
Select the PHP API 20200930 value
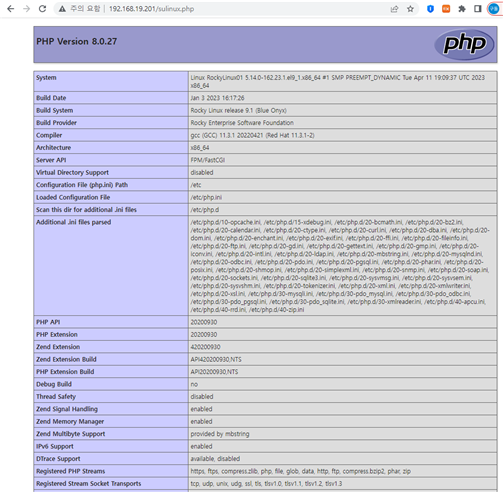pos(204,322)
